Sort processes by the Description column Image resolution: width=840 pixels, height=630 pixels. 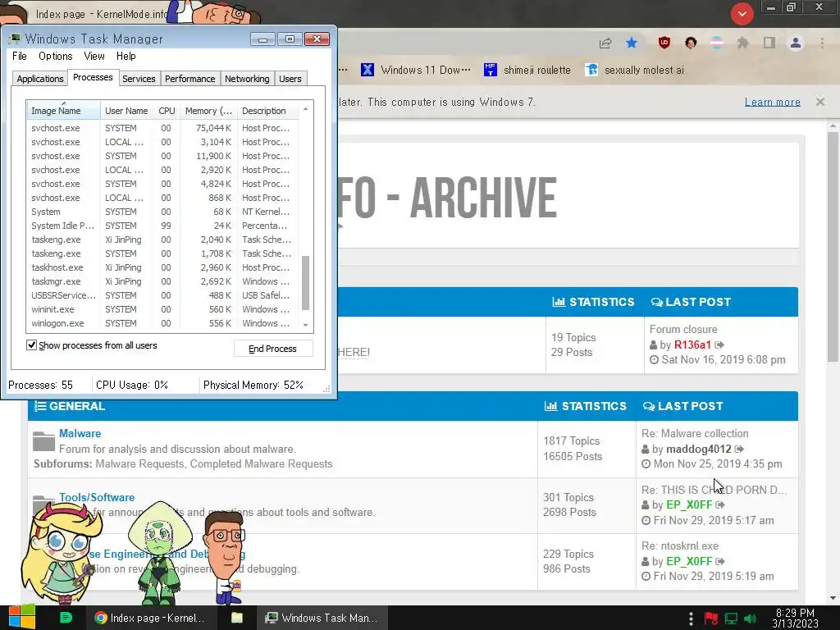click(x=267, y=111)
